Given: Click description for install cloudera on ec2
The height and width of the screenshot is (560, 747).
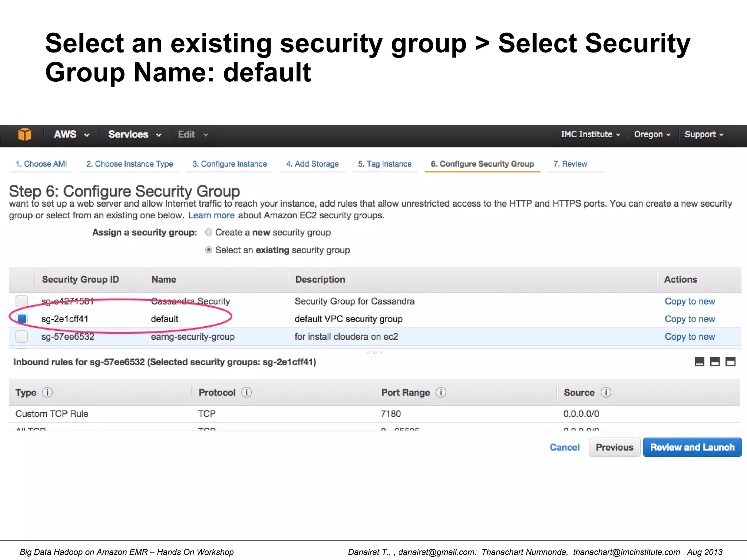Looking at the screenshot, I should pos(346,337).
